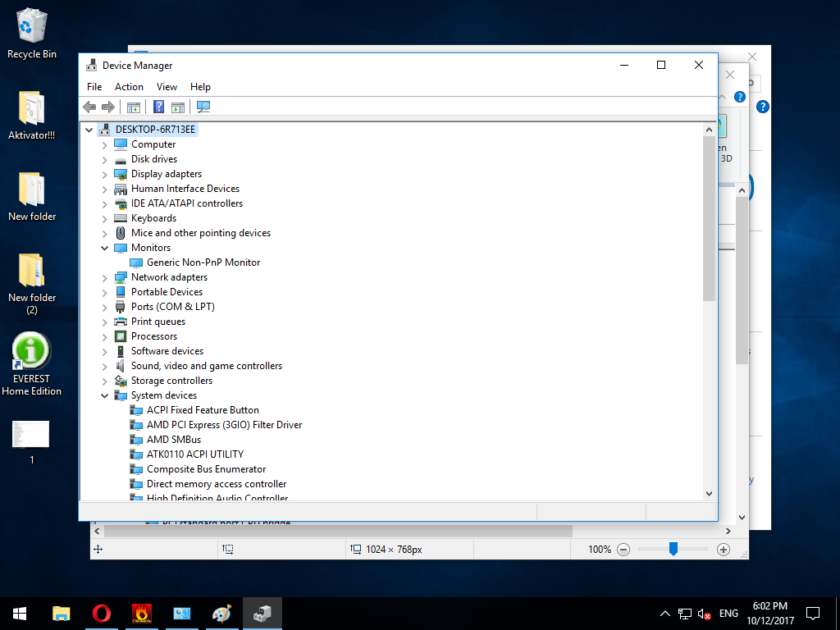Expand the Network adapters category
The height and width of the screenshot is (630, 840).
click(x=104, y=278)
